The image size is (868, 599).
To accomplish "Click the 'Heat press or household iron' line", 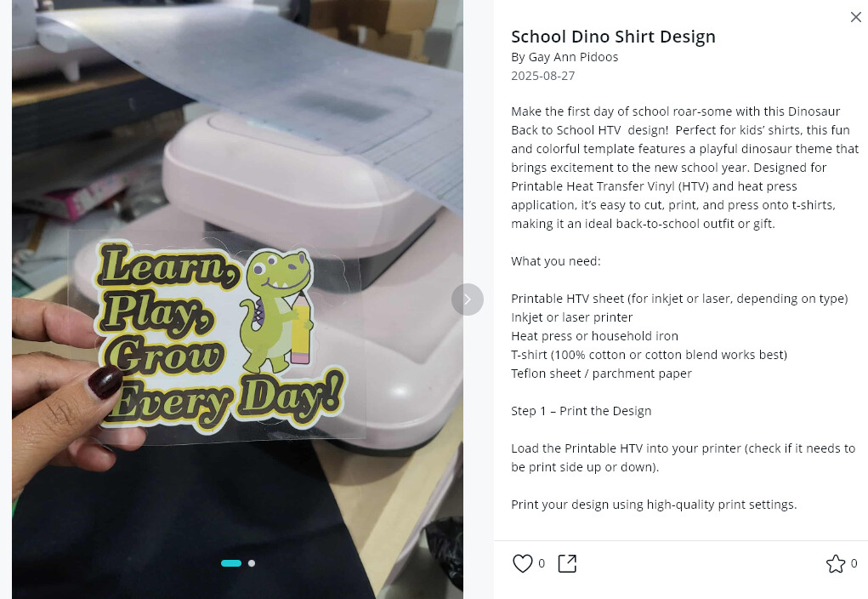I will pyautogui.click(x=594, y=336).
